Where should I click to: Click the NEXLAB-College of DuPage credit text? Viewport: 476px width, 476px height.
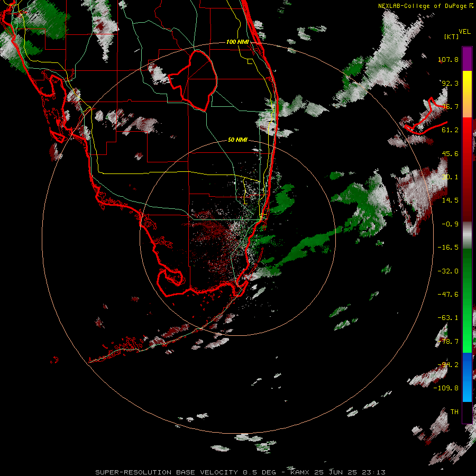pos(422,6)
